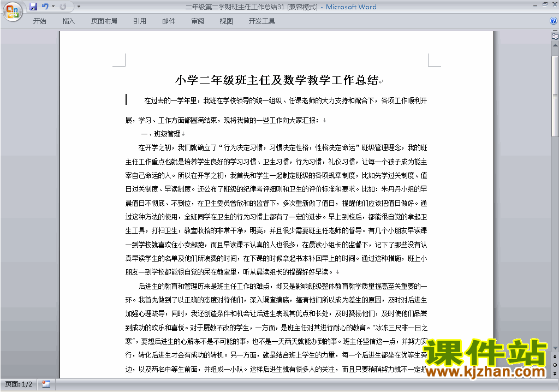This screenshot has width=559, height=392.
Task: Click the line starting 加强心理疏导
Action: (x=276, y=313)
